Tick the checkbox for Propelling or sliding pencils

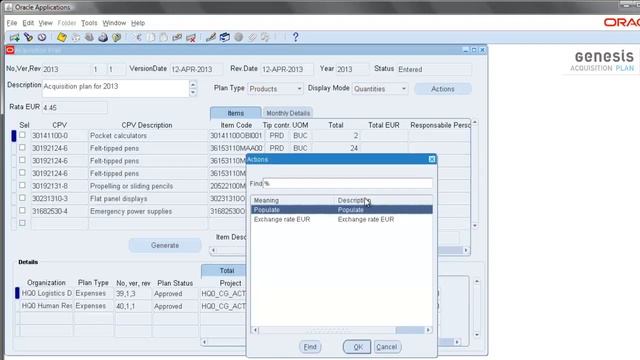[x=22, y=185]
